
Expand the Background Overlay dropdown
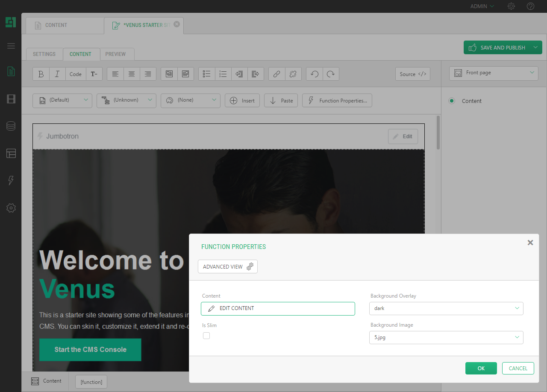(446, 308)
